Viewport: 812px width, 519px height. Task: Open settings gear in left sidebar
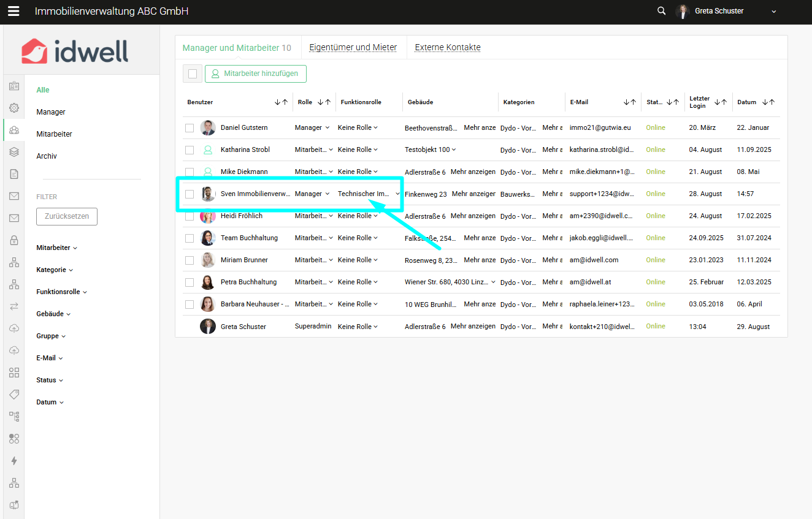click(x=13, y=108)
